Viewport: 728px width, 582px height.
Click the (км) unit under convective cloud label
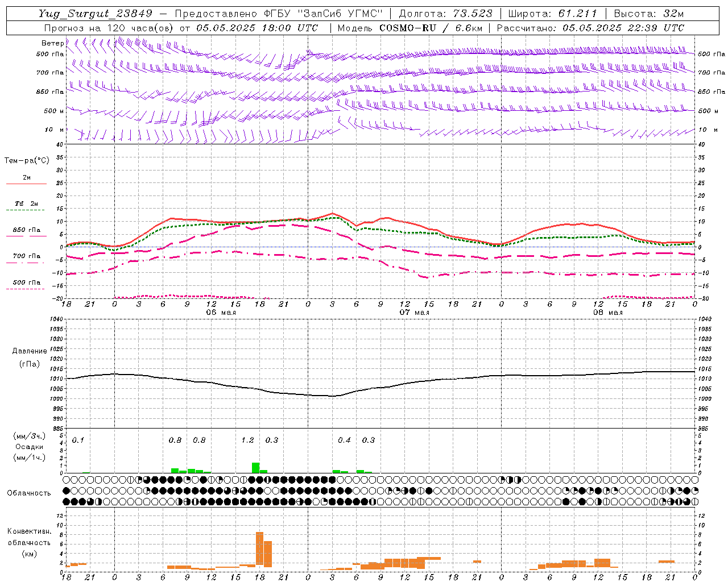click(x=29, y=554)
